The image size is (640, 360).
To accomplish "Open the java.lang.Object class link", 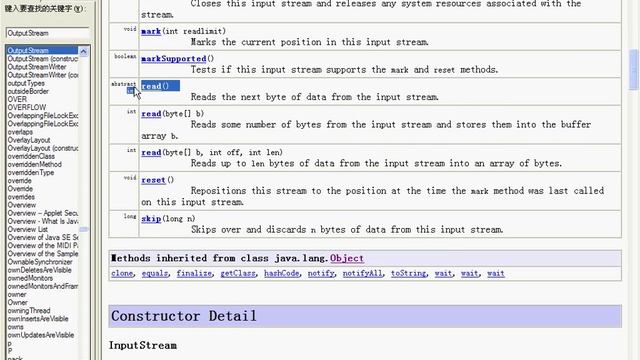I will point(347,258).
